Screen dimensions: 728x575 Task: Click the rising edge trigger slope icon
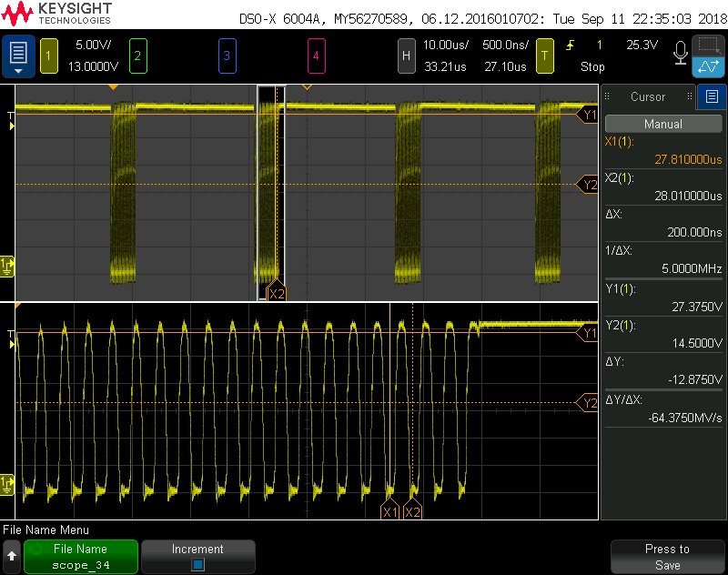click(x=571, y=45)
